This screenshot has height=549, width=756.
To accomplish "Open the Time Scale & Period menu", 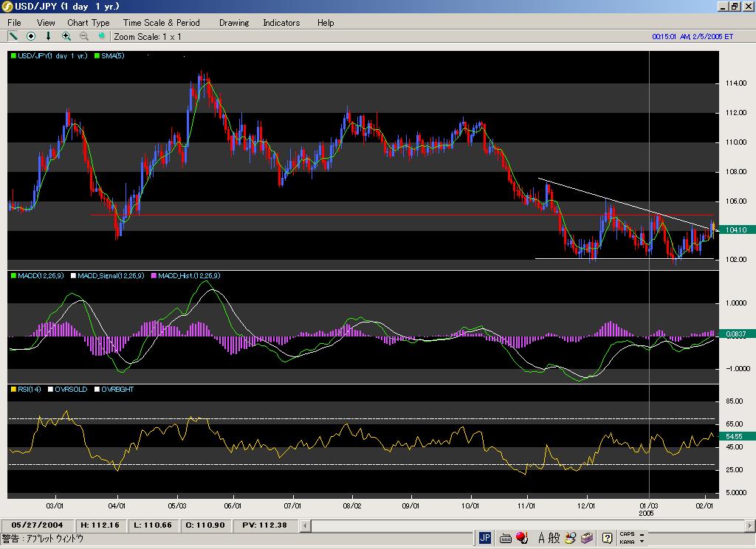I will (161, 23).
